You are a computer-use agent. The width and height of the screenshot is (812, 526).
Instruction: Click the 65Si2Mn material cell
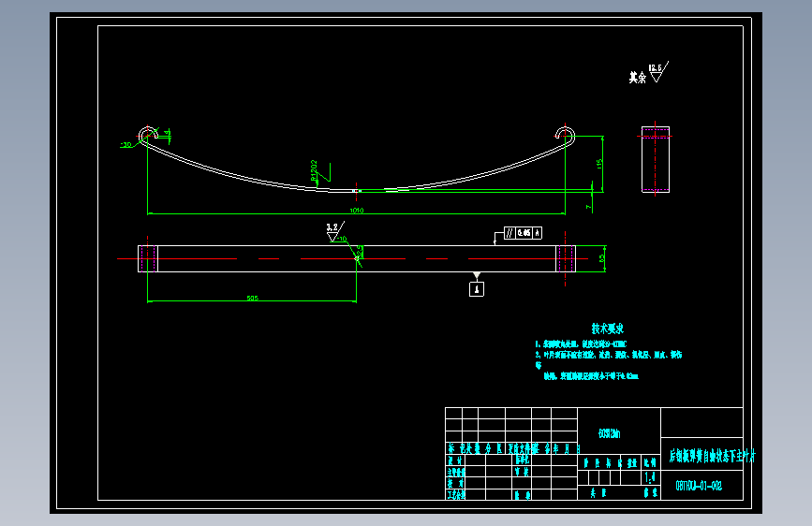point(610,433)
